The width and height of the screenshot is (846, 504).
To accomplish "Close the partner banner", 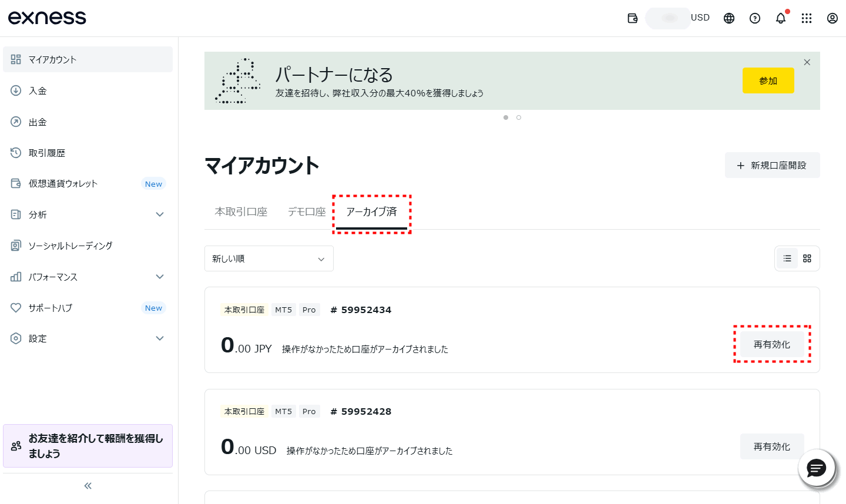I will click(x=807, y=62).
